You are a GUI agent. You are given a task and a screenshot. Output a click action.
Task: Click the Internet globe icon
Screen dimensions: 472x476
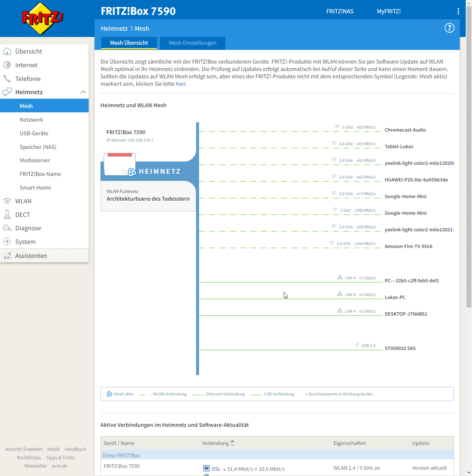pyautogui.click(x=7, y=65)
